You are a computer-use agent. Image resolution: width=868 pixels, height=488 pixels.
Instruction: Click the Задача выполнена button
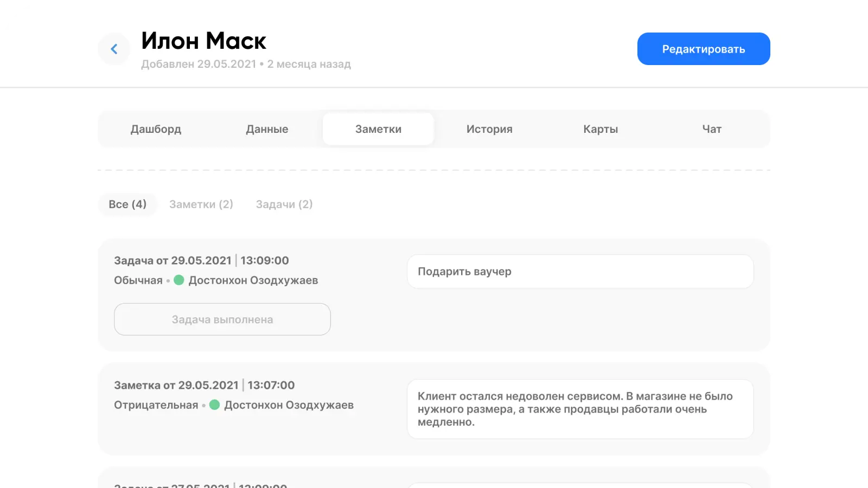222,319
